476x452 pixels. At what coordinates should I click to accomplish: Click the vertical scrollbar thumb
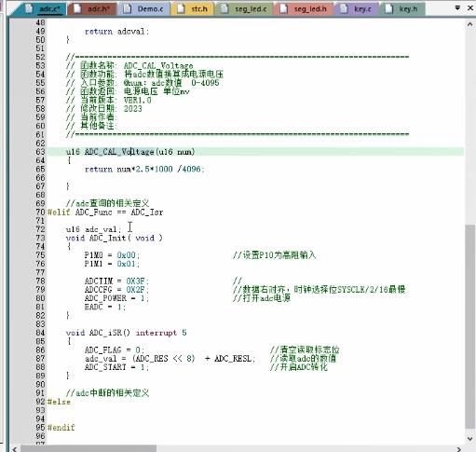(x=469, y=326)
